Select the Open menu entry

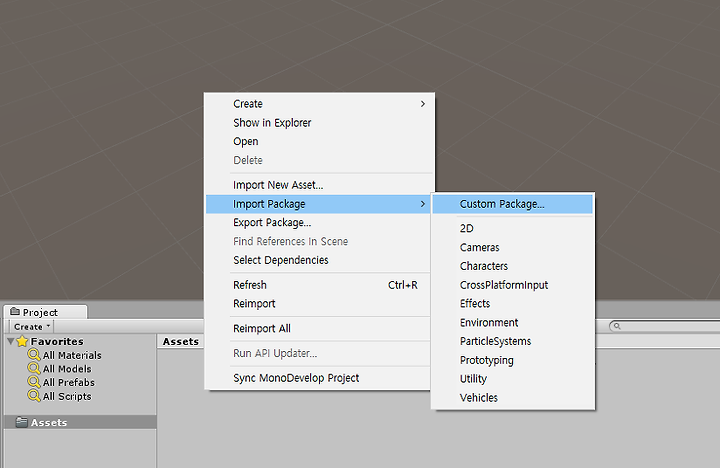pyautogui.click(x=319, y=141)
